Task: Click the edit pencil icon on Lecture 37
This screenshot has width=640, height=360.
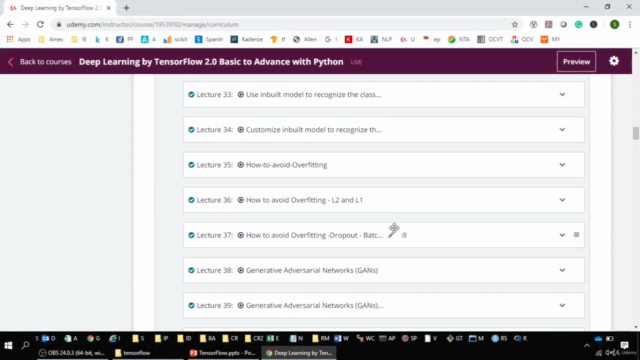Action: tap(392, 233)
